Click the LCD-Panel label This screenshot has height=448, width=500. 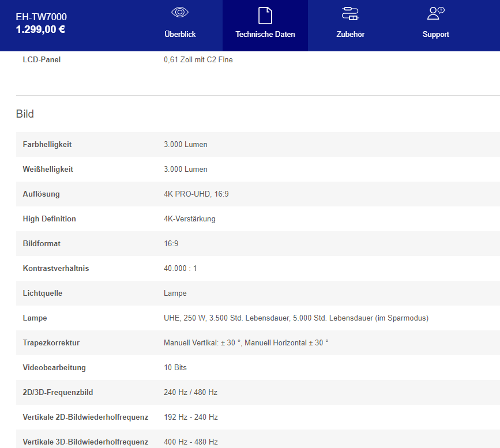[42, 59]
